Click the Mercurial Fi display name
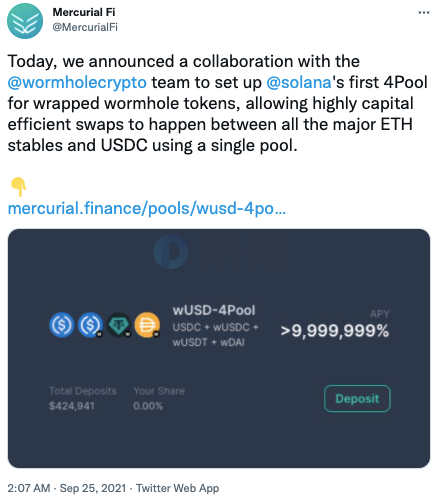Image resolution: width=437 pixels, height=503 pixels. pos(84,12)
